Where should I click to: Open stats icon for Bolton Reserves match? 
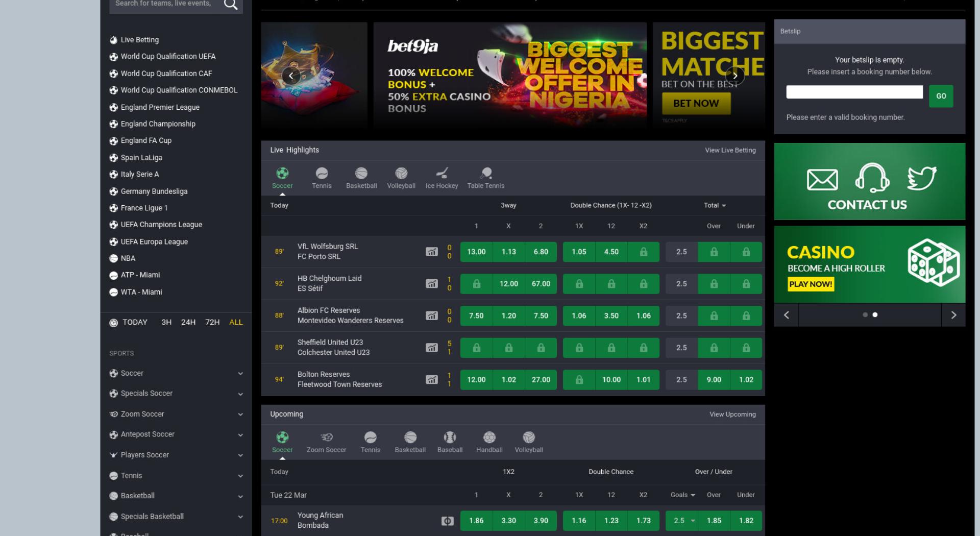click(x=432, y=380)
